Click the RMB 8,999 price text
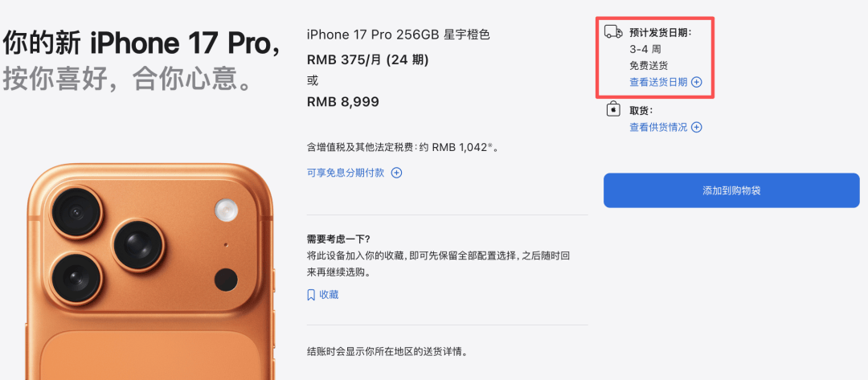The height and width of the screenshot is (380, 868). pos(342,102)
